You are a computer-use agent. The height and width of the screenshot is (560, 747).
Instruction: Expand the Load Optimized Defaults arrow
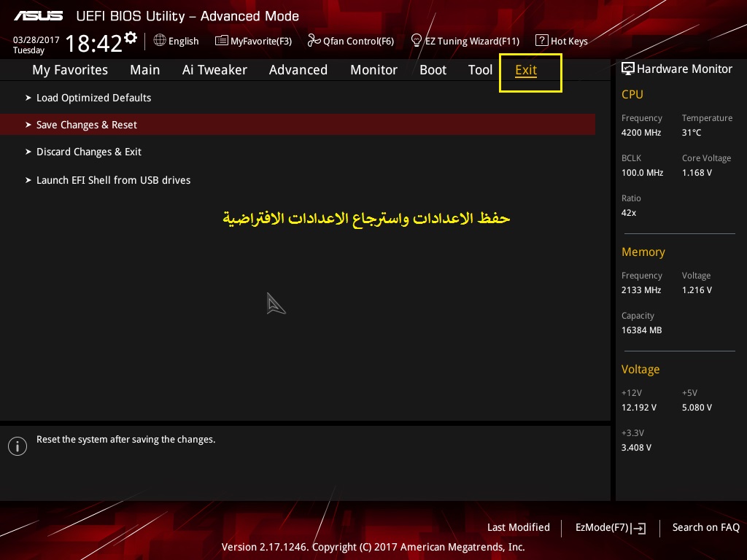28,98
